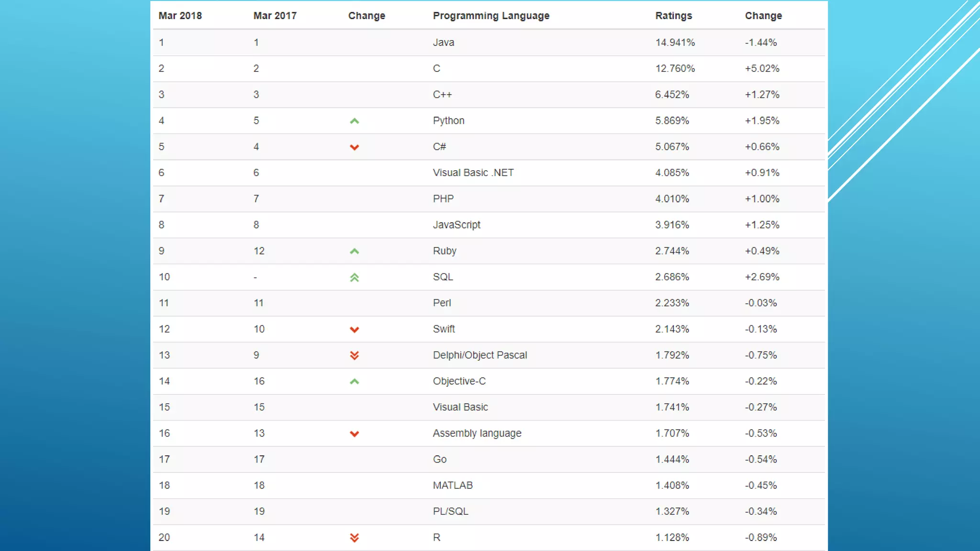Click the 14.941% rating for Java
This screenshot has width=980, height=551.
click(x=675, y=43)
